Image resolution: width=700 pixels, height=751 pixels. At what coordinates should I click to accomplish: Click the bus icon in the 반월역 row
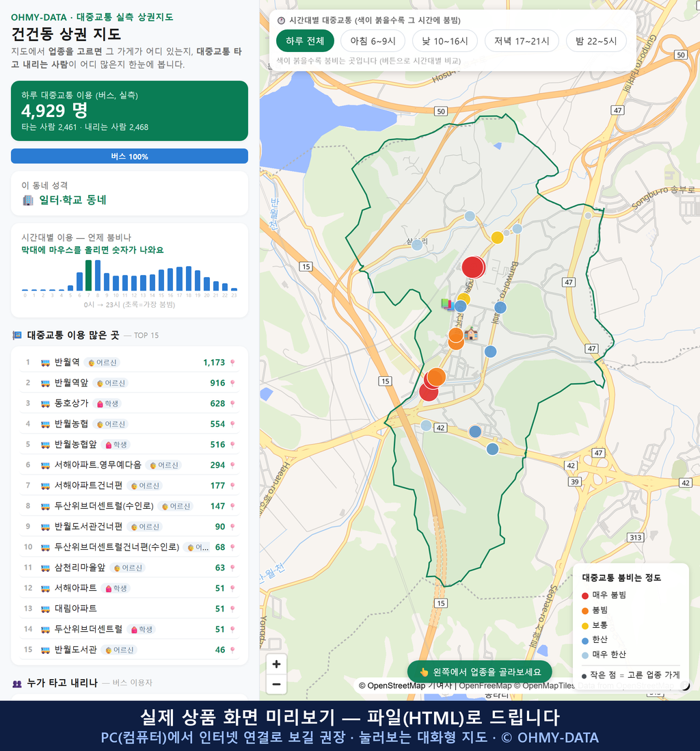click(x=46, y=363)
